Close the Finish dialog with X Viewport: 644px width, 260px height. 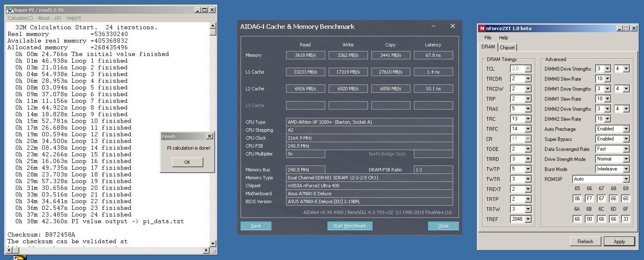coord(210,136)
